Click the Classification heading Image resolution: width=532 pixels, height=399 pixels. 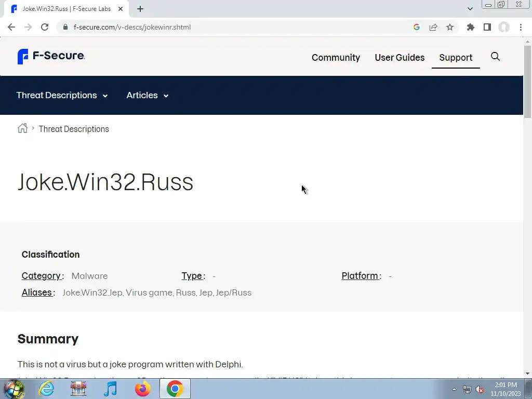tap(50, 255)
